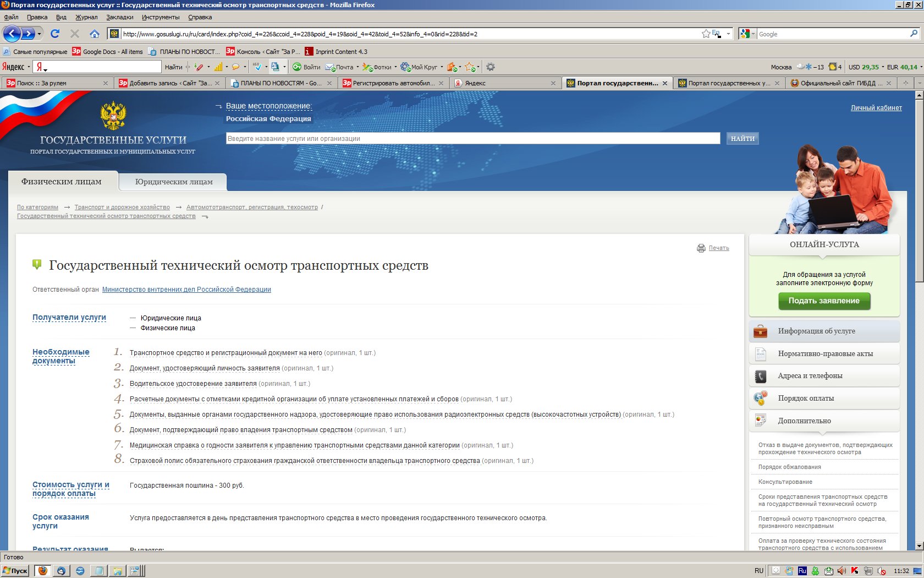
Task: Click the Yandex bar settings gear icon
Action: pyautogui.click(x=491, y=67)
